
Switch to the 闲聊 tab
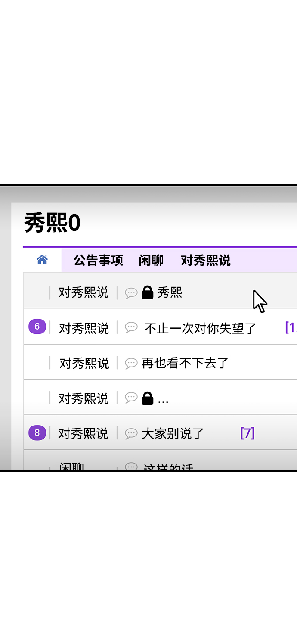pos(151,260)
